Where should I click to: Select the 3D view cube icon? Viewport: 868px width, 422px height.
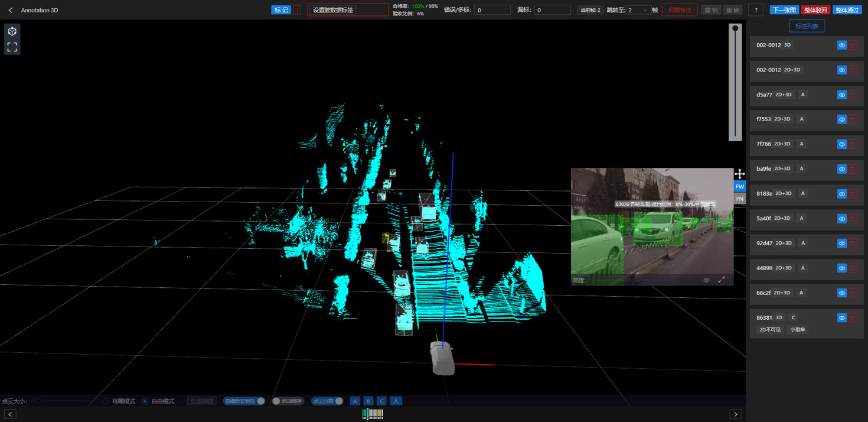[x=12, y=33]
